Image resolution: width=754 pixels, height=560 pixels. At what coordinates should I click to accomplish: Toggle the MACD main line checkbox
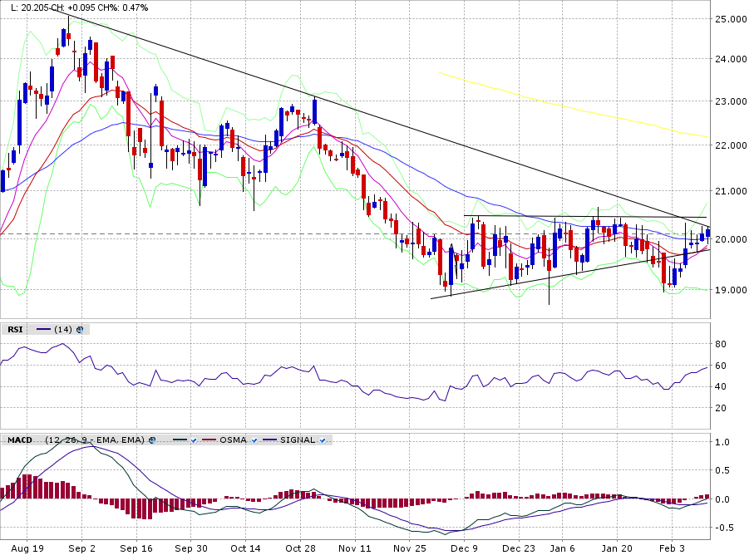(193, 440)
